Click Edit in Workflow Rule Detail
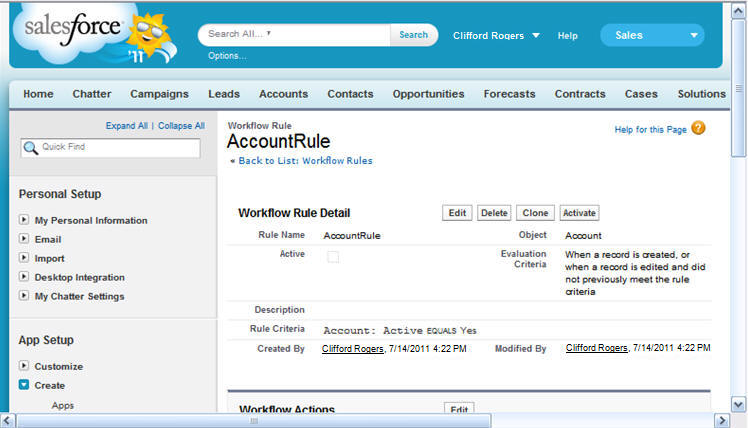The width and height of the screenshot is (748, 428). click(457, 213)
